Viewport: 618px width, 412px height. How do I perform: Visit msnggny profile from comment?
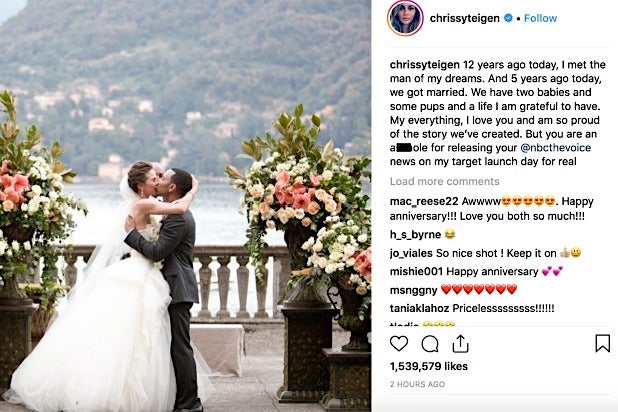pos(413,290)
